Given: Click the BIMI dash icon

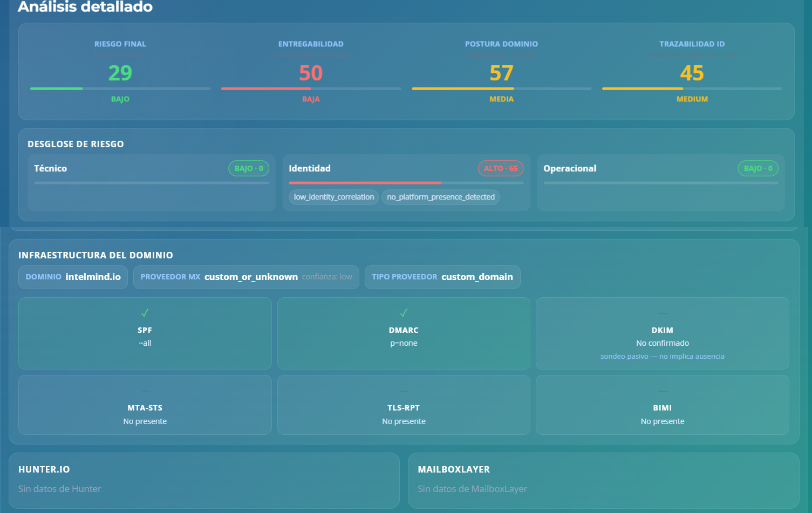Looking at the screenshot, I should pos(662,390).
